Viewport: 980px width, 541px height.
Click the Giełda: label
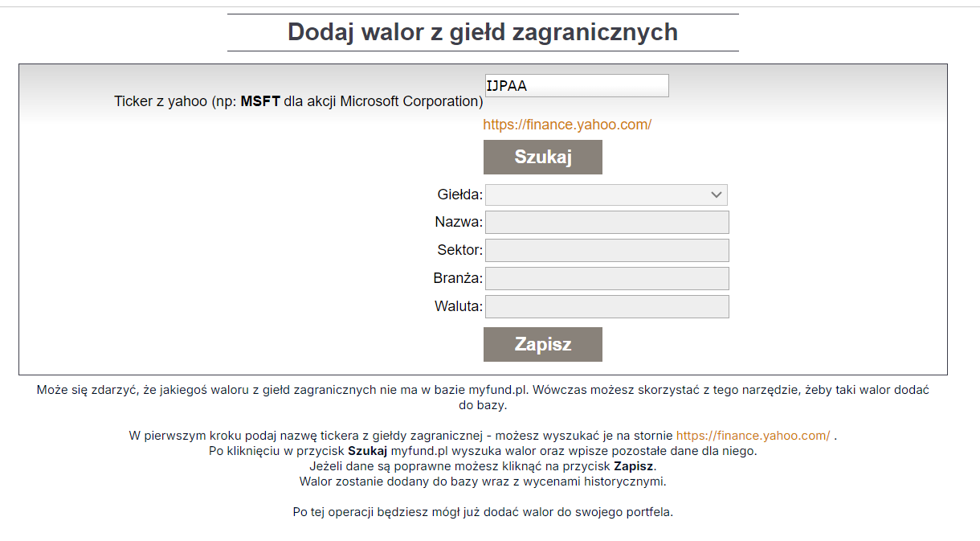click(x=460, y=195)
